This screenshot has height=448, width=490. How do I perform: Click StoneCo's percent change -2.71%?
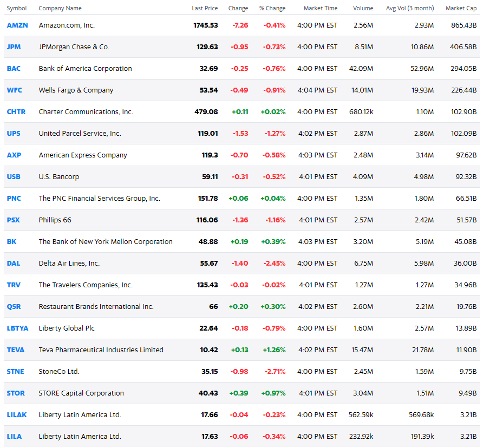click(x=275, y=372)
